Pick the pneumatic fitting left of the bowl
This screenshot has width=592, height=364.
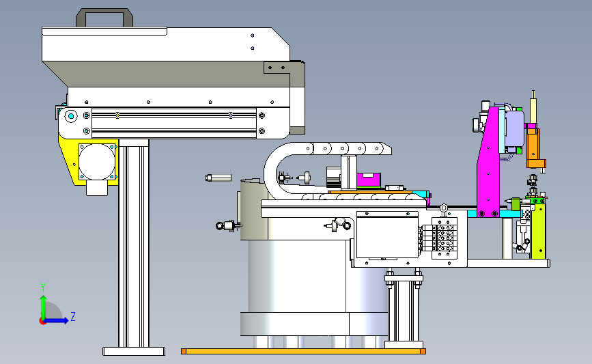click(x=228, y=226)
